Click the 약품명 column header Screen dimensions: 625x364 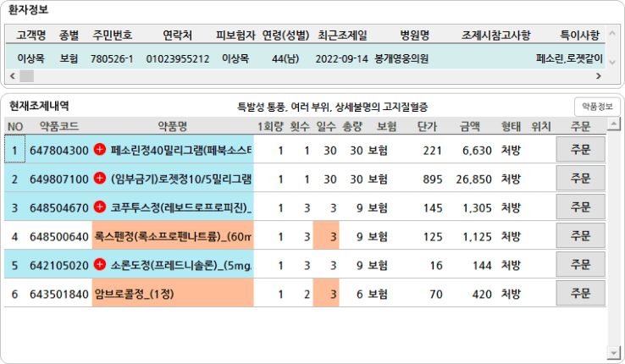pos(173,126)
